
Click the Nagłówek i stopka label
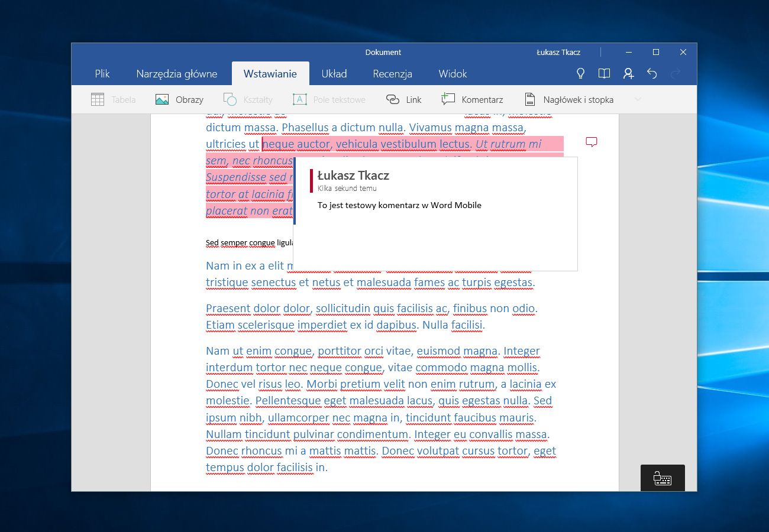click(x=578, y=100)
